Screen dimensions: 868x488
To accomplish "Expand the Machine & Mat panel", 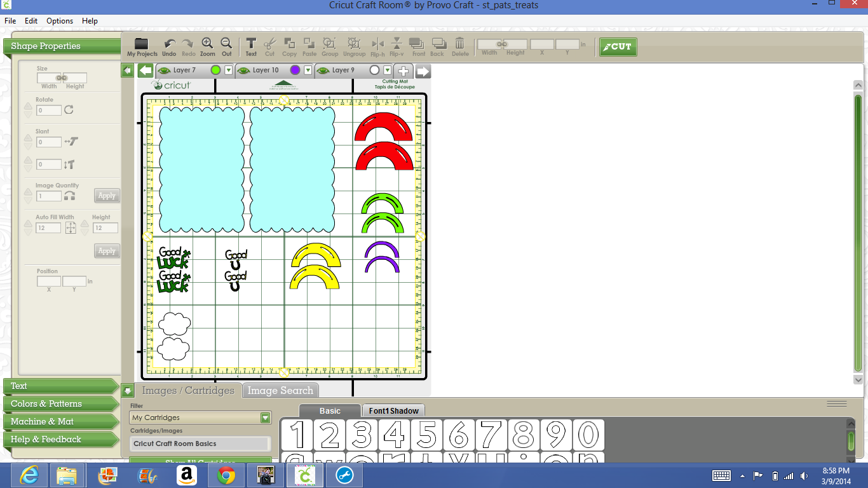I will pyautogui.click(x=61, y=421).
